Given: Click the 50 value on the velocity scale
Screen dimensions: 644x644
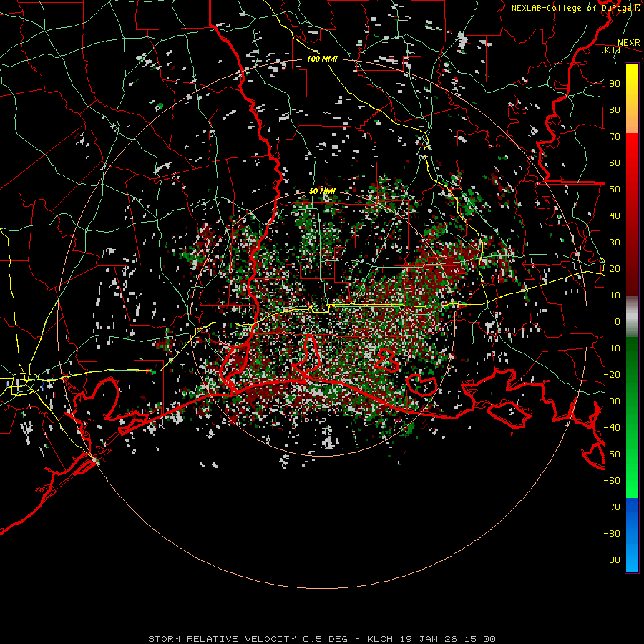Looking at the screenshot, I should pyautogui.click(x=615, y=190).
